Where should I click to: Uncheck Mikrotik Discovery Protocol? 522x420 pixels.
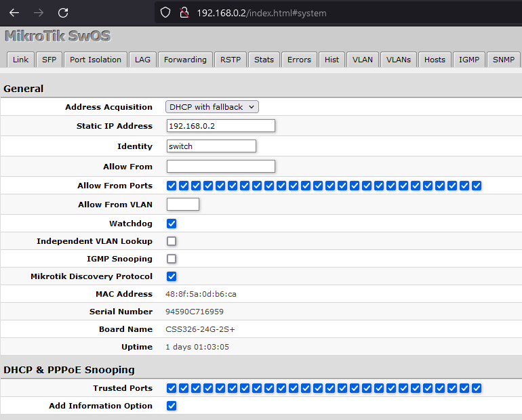tap(172, 276)
